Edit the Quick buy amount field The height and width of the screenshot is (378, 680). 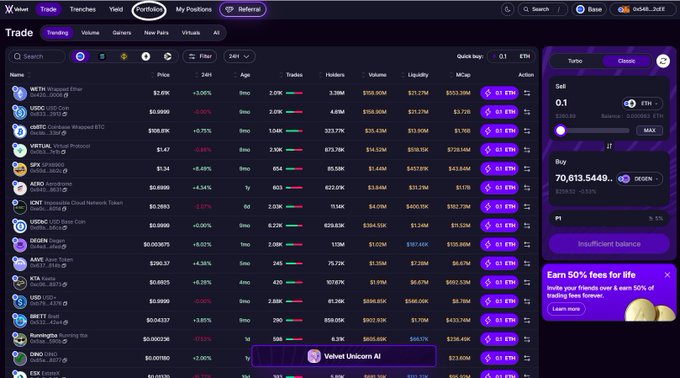tap(510, 56)
